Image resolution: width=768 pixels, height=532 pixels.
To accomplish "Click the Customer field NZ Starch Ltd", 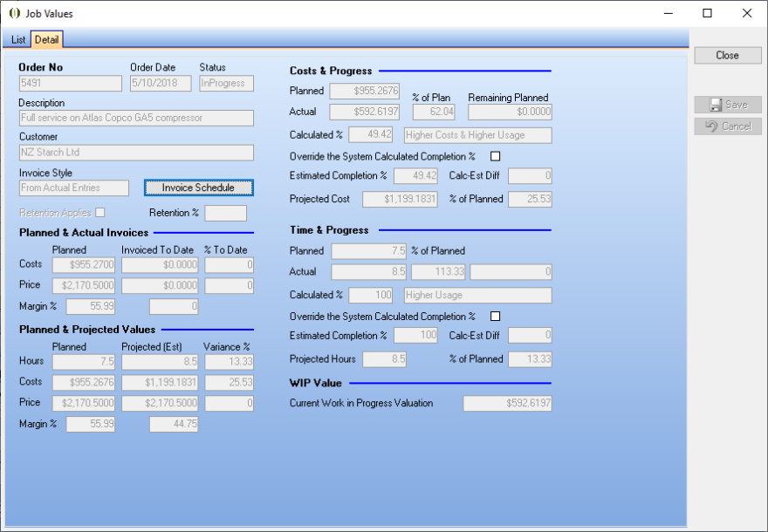I will point(136,153).
